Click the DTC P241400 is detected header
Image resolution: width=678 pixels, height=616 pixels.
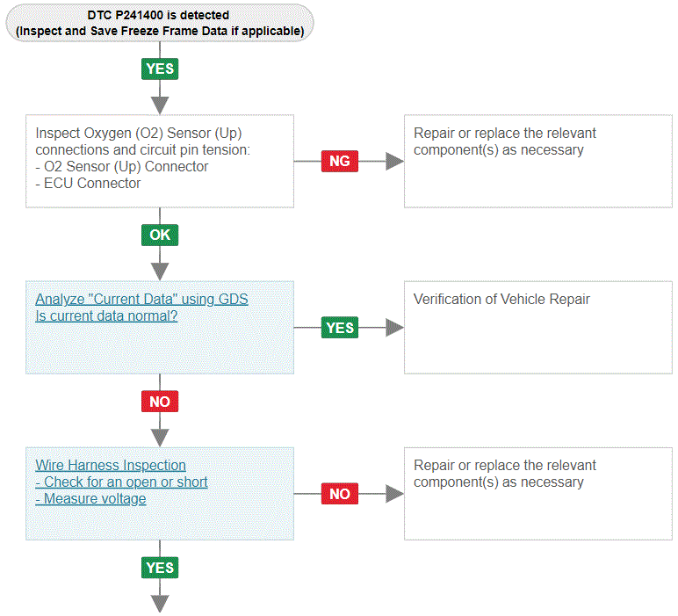pos(160,23)
